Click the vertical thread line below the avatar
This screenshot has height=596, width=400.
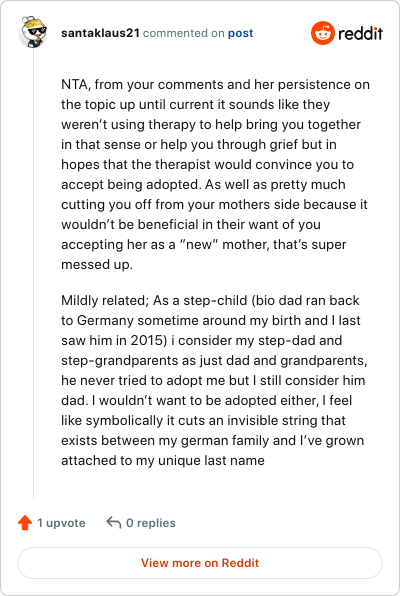(33, 274)
